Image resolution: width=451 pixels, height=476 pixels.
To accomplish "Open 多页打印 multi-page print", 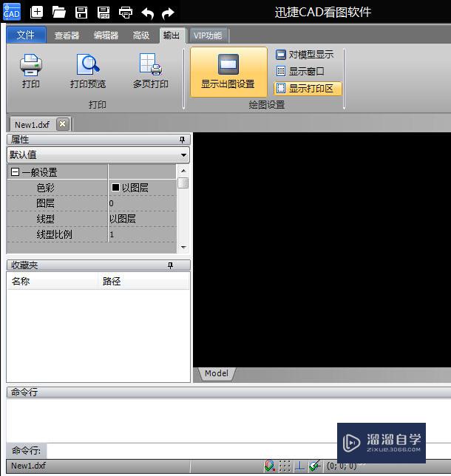I will pyautogui.click(x=151, y=71).
